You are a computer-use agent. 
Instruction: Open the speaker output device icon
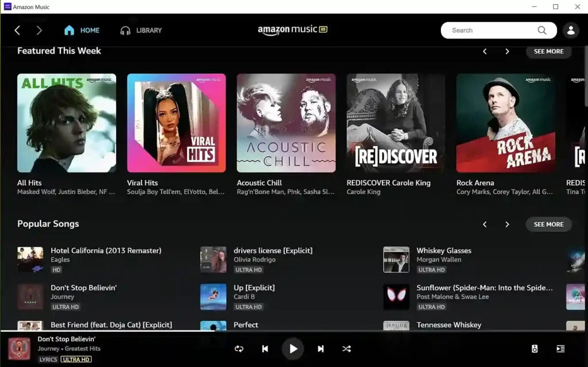tap(535, 349)
